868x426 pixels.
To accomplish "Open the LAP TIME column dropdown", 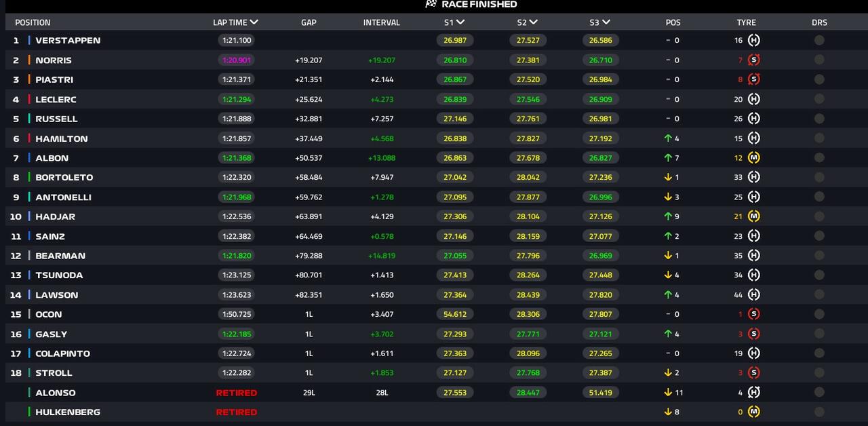I will click(254, 22).
